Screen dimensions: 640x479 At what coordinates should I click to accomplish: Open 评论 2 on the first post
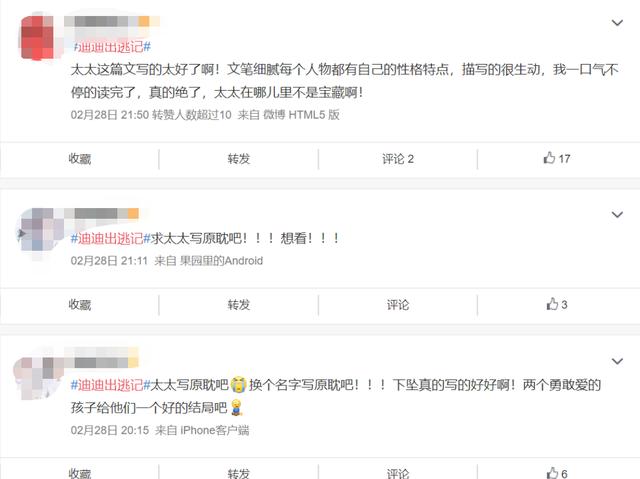tap(398, 158)
